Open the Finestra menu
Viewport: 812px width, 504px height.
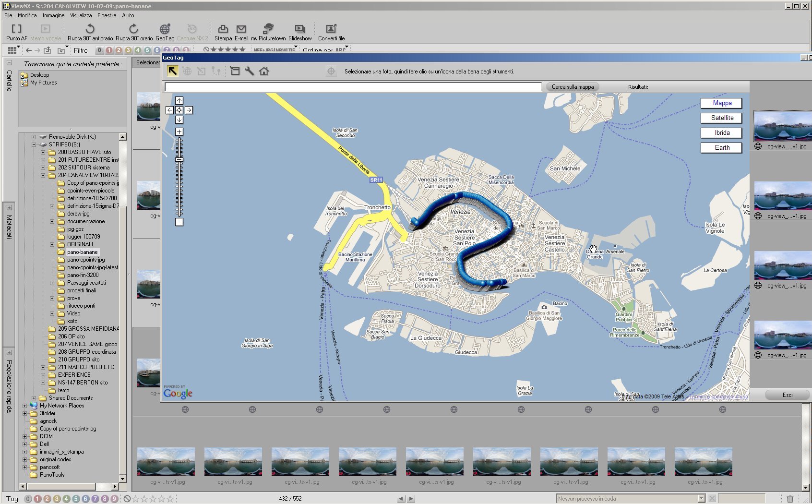coord(107,15)
